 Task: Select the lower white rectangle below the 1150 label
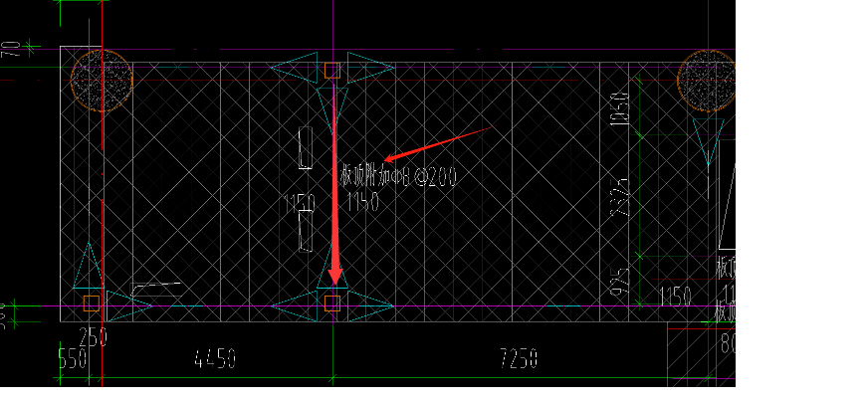(306, 233)
